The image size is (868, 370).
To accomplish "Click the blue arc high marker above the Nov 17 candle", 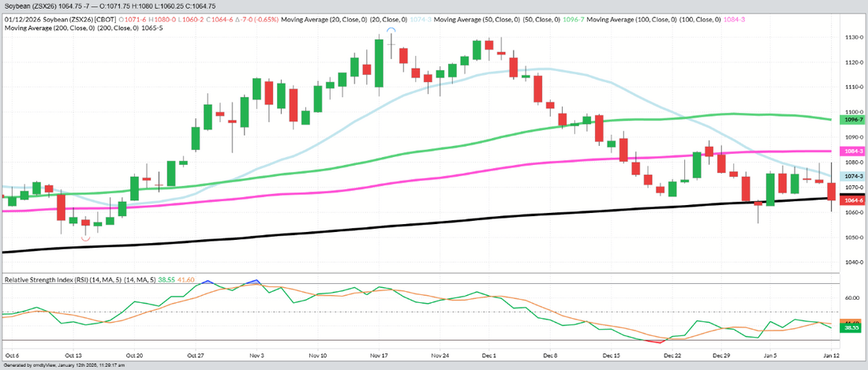I will pyautogui.click(x=391, y=29).
